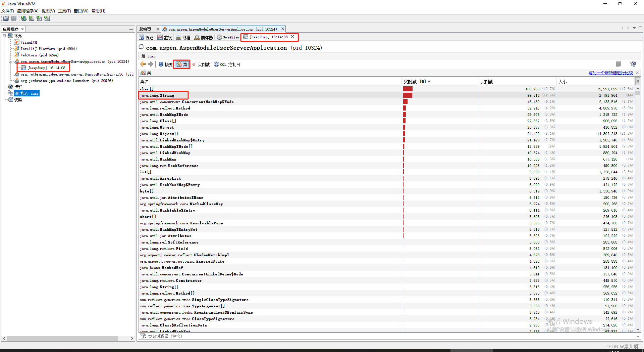
Task: Open the 工具(T) menu
Action: [x=64, y=11]
